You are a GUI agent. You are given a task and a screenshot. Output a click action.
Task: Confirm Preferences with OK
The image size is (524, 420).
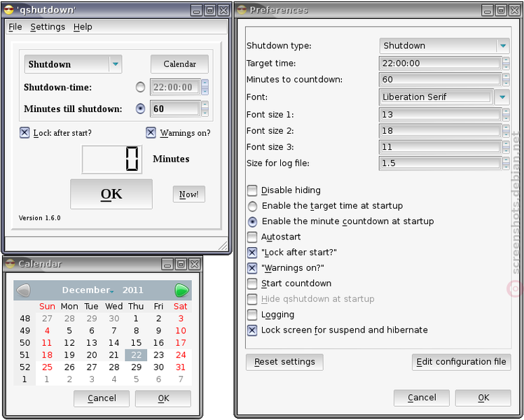pyautogui.click(x=483, y=398)
